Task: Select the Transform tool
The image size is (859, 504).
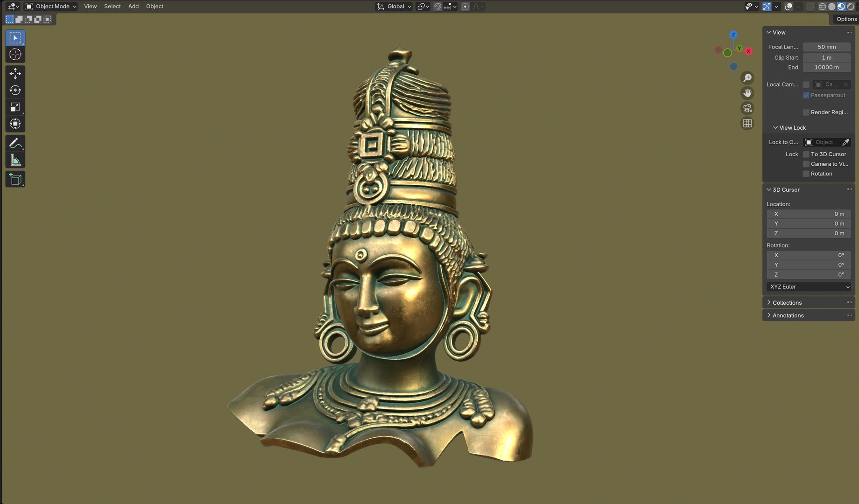Action: tap(15, 124)
